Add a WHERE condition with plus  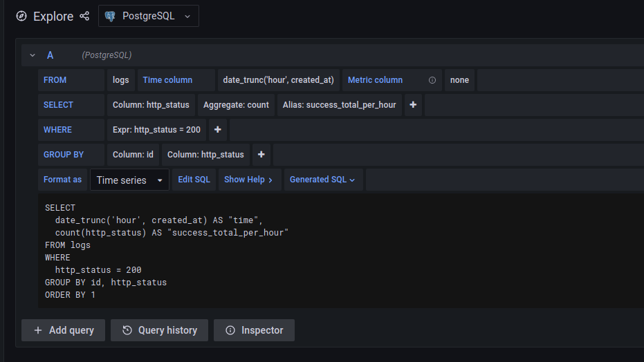[218, 130]
